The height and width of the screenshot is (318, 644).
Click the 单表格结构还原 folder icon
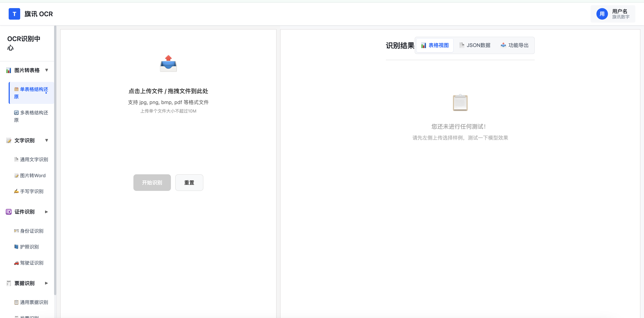[x=16, y=89]
